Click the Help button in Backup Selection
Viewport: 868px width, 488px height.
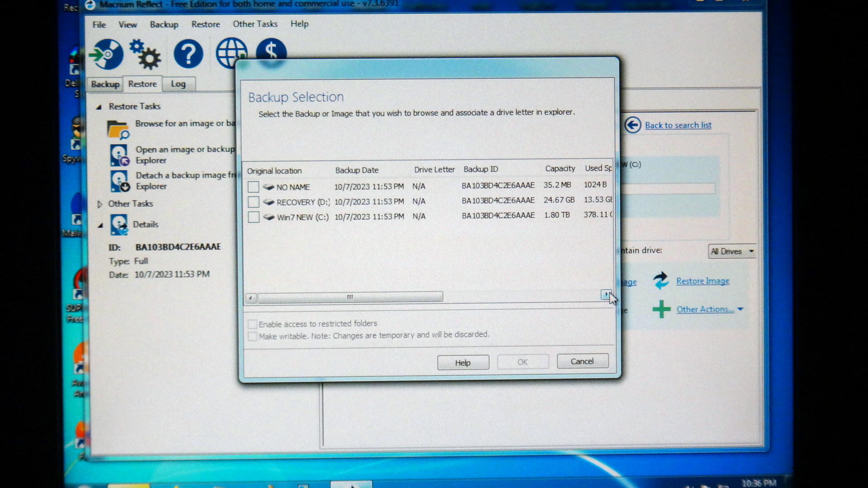pos(463,362)
